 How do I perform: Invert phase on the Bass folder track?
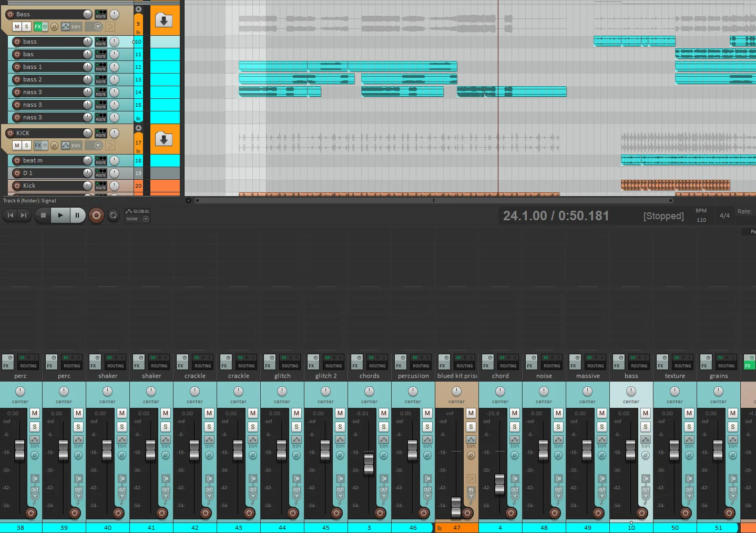tap(54, 26)
